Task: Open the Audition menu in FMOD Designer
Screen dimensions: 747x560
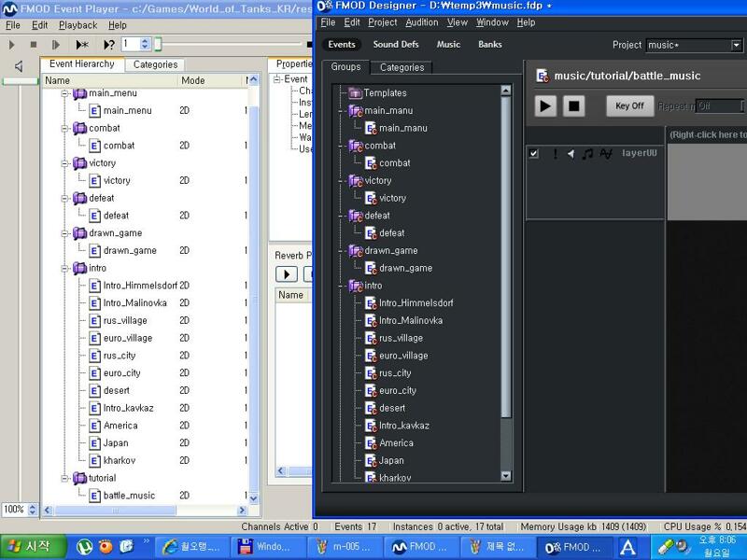Action: [x=422, y=22]
